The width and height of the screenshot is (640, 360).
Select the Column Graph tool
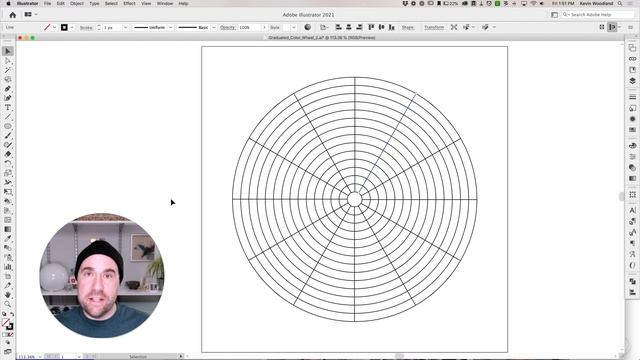click(x=8, y=267)
